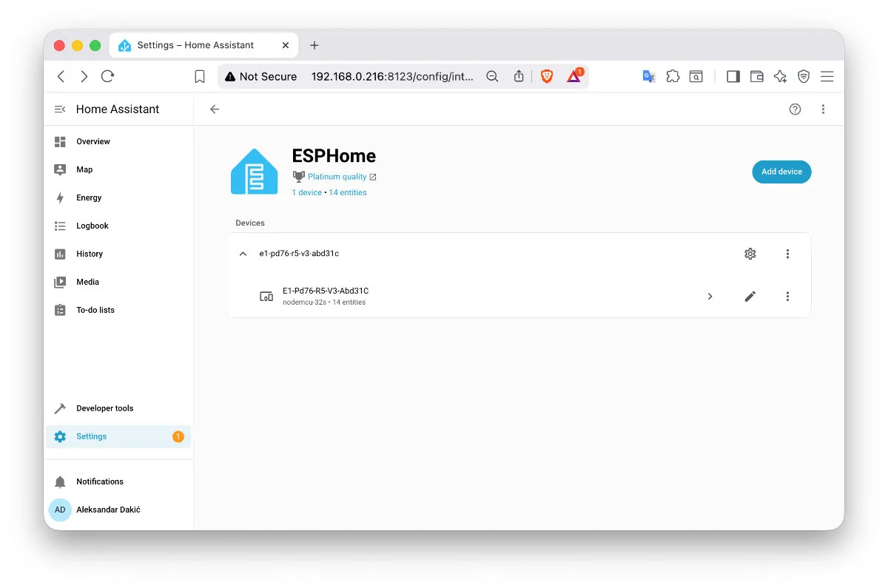Open the help question-mark icon
Screen dimensions: 888x588
795,109
